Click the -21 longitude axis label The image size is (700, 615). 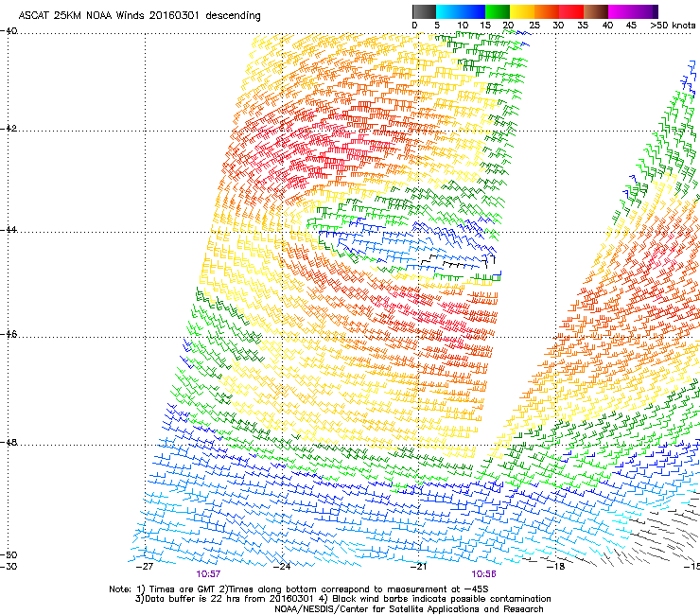tap(418, 567)
